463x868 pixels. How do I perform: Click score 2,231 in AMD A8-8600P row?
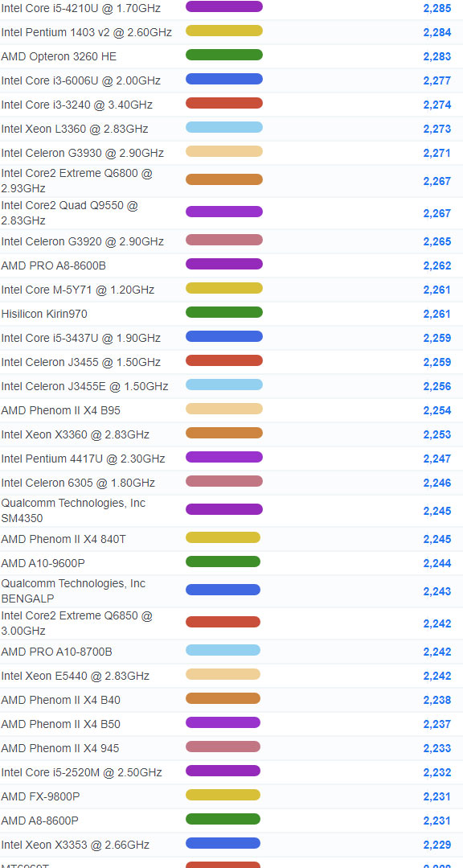tap(437, 821)
